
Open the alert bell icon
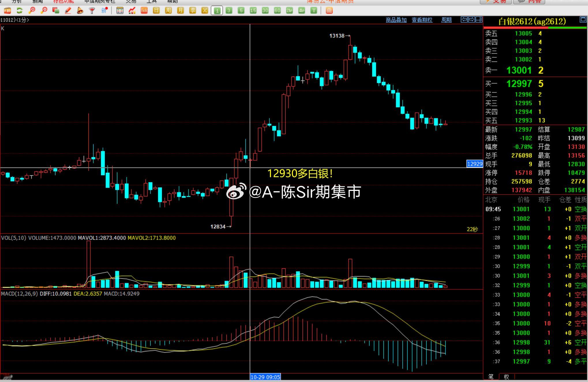click(80, 11)
